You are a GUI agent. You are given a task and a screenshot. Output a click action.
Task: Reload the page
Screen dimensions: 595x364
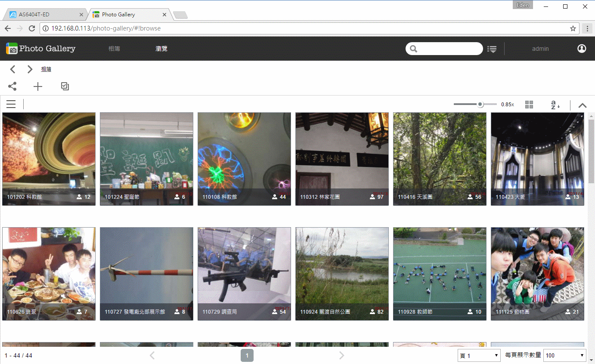point(31,28)
